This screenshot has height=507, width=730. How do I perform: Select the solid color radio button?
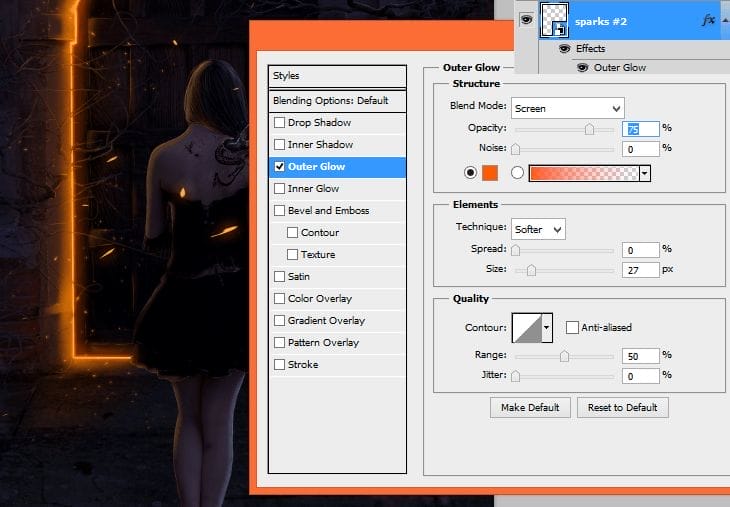click(470, 173)
